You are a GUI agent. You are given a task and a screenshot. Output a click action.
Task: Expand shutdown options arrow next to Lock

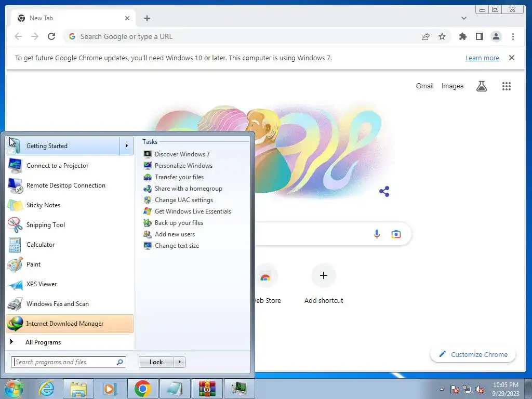[179, 362]
